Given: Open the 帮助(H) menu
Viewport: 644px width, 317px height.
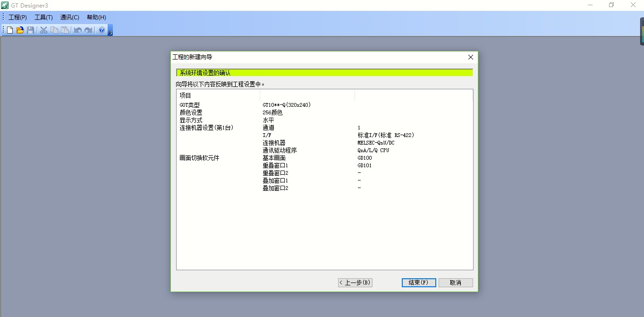Looking at the screenshot, I should tap(96, 17).
